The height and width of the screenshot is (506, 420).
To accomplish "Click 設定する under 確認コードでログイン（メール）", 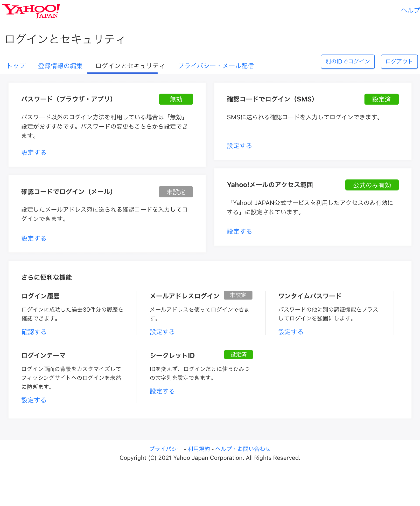I will point(34,238).
